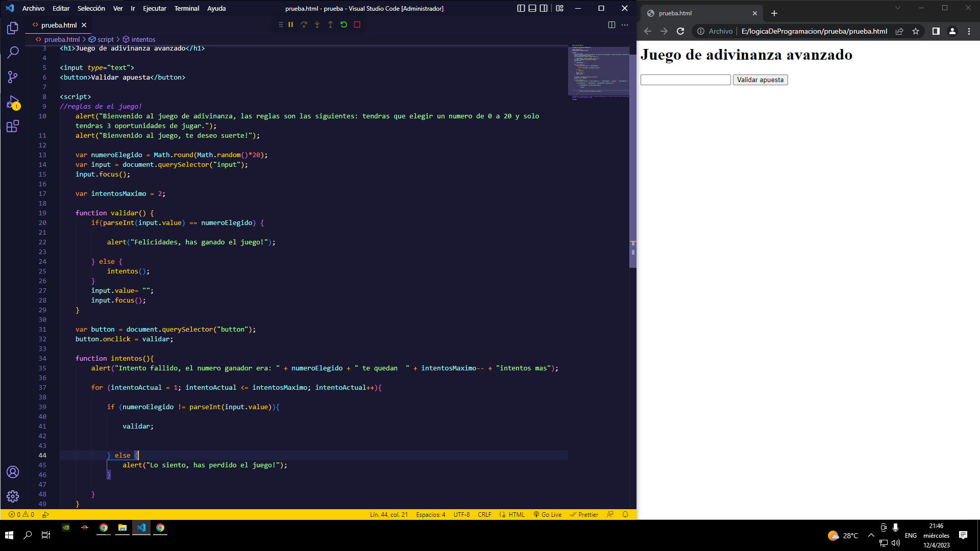Click Lín. 44, col. 21 cursor position
This screenshot has height=551, width=980.
[x=389, y=514]
